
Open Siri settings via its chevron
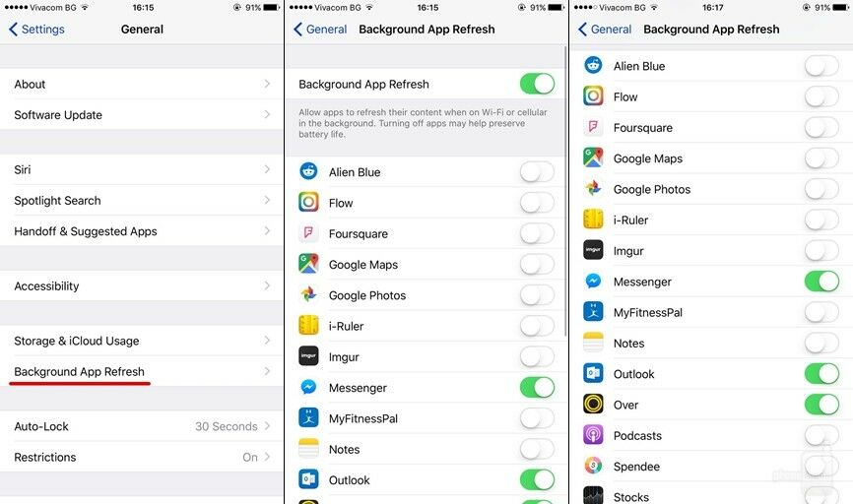[x=267, y=169]
